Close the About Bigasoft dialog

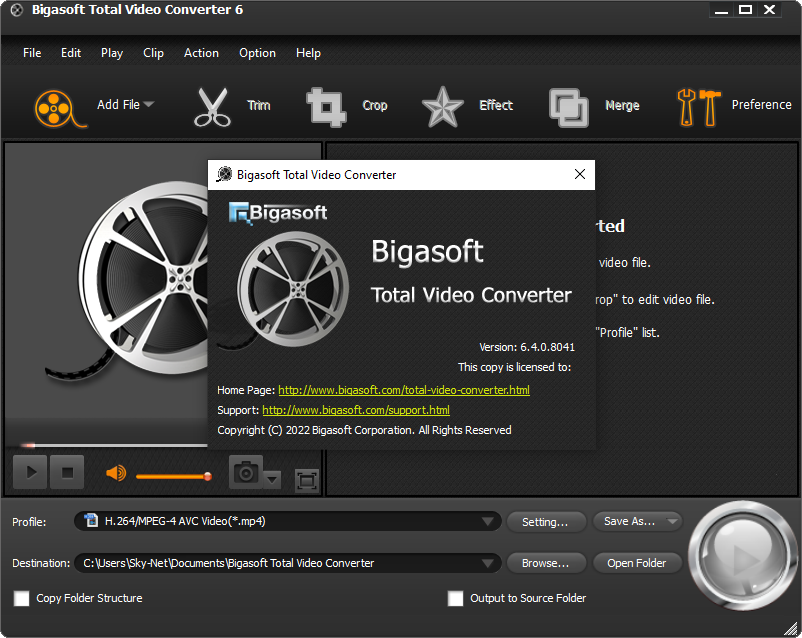(580, 174)
